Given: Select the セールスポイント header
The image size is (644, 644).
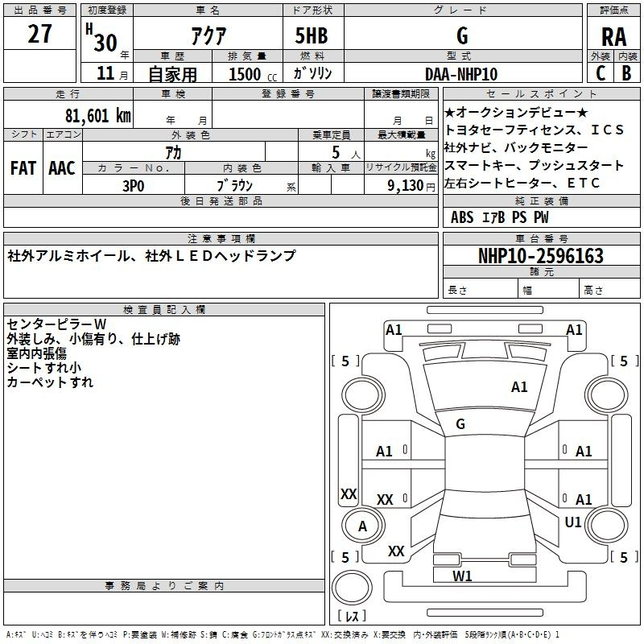Looking at the screenshot, I should point(541,93).
